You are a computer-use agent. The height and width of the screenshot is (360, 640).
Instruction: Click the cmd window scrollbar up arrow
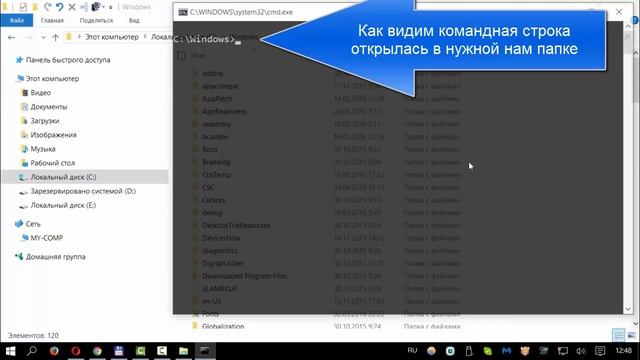(x=628, y=26)
